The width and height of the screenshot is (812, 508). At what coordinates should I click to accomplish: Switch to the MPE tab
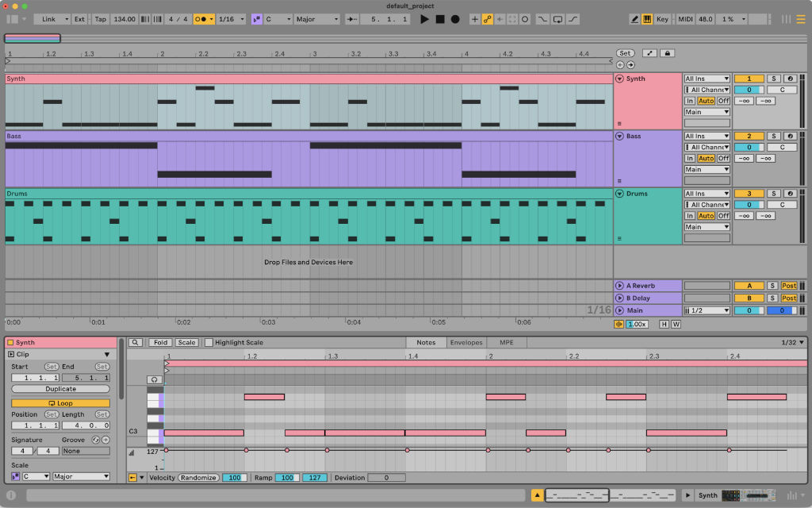tap(507, 343)
